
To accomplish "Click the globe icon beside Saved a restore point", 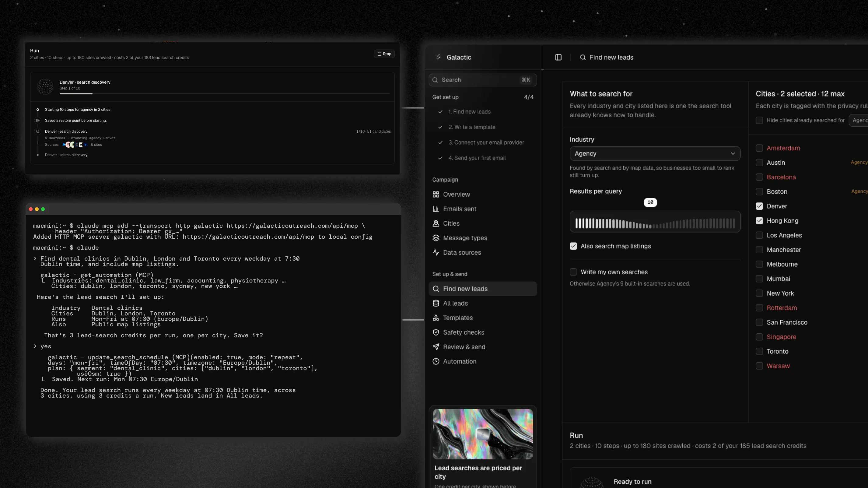I will tap(38, 120).
